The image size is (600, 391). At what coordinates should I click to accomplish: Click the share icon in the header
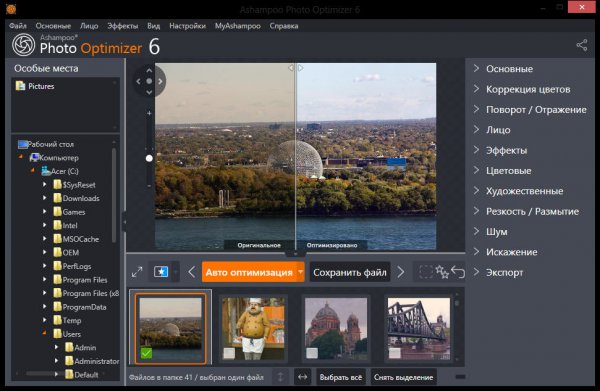582,45
